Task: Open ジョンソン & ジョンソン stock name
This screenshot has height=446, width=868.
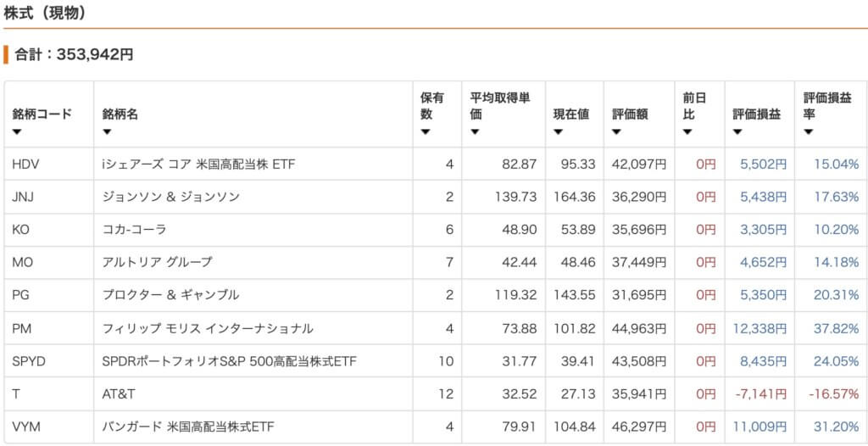Action: (171, 197)
